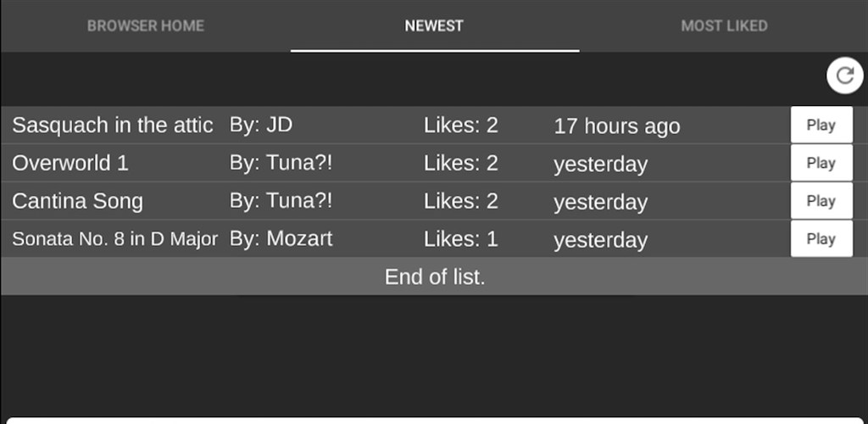Play Sonata No. 8 in D Major
This screenshot has height=424, width=868.
pyautogui.click(x=821, y=239)
